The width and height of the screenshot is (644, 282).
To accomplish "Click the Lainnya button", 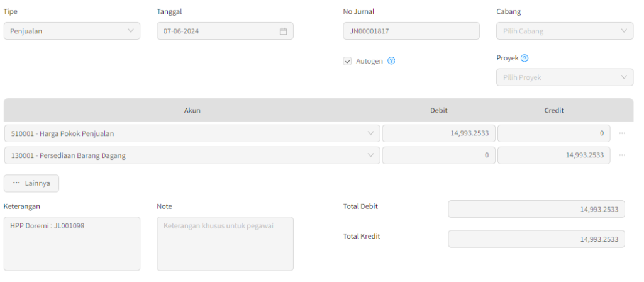I will 31,183.
